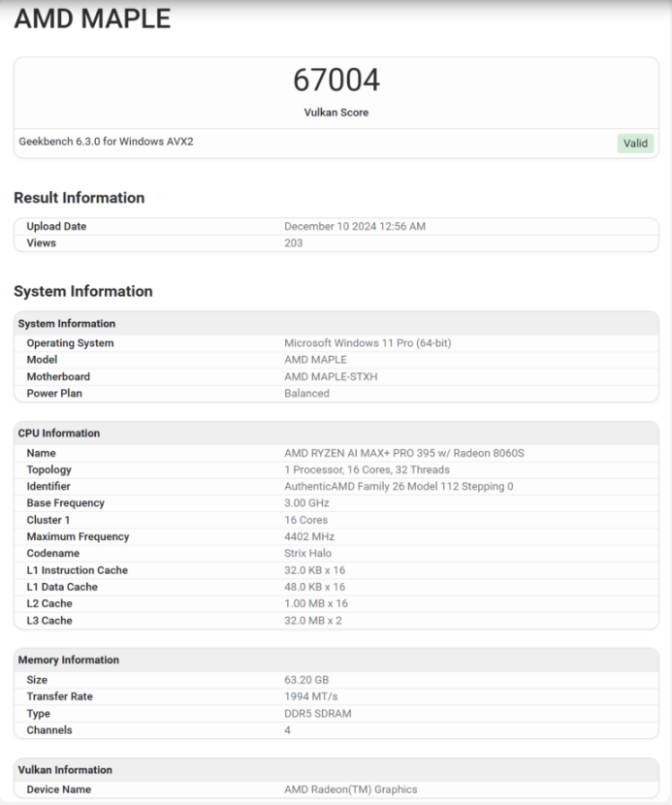Click the Operating System label
The height and width of the screenshot is (805, 672).
pos(71,343)
